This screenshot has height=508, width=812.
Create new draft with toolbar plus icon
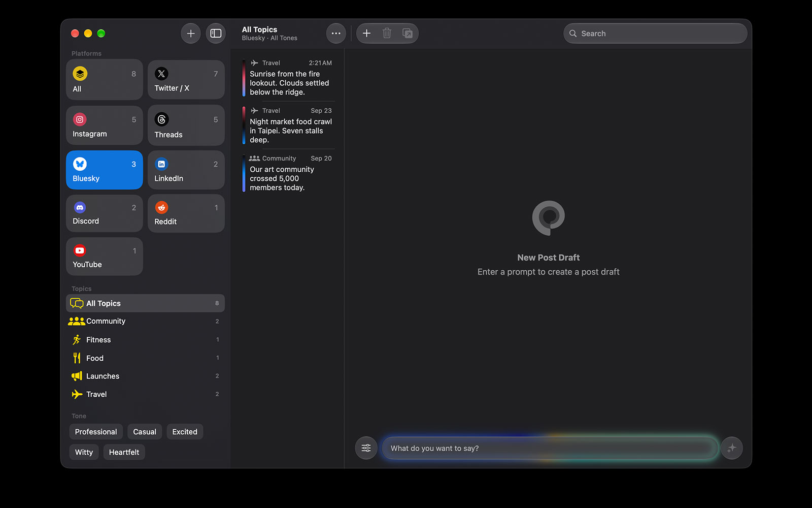tap(366, 34)
